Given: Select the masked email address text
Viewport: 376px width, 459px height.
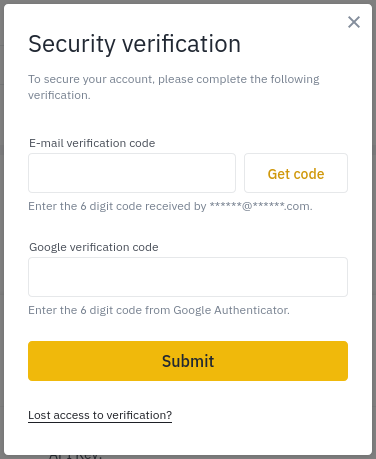Looking at the screenshot, I should point(261,206).
